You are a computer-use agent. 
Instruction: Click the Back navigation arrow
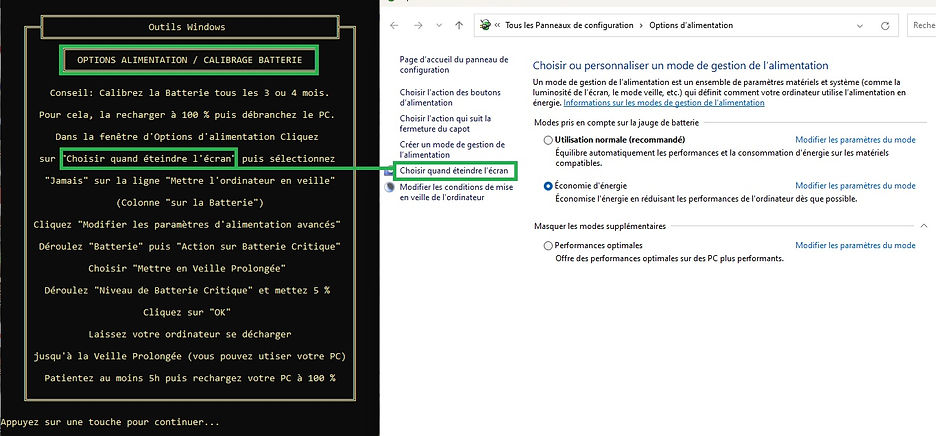point(393,26)
